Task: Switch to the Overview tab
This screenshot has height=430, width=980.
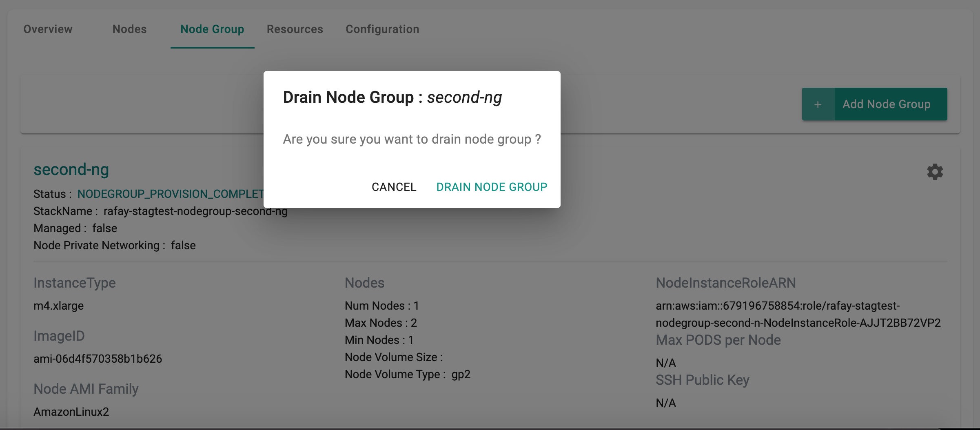Action: point(48,29)
